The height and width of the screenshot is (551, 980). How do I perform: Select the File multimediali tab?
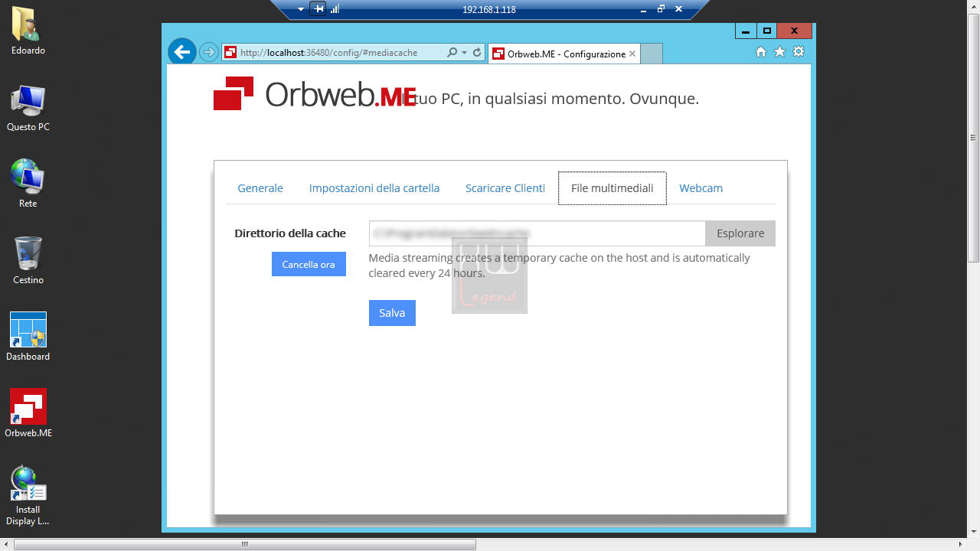(x=612, y=188)
